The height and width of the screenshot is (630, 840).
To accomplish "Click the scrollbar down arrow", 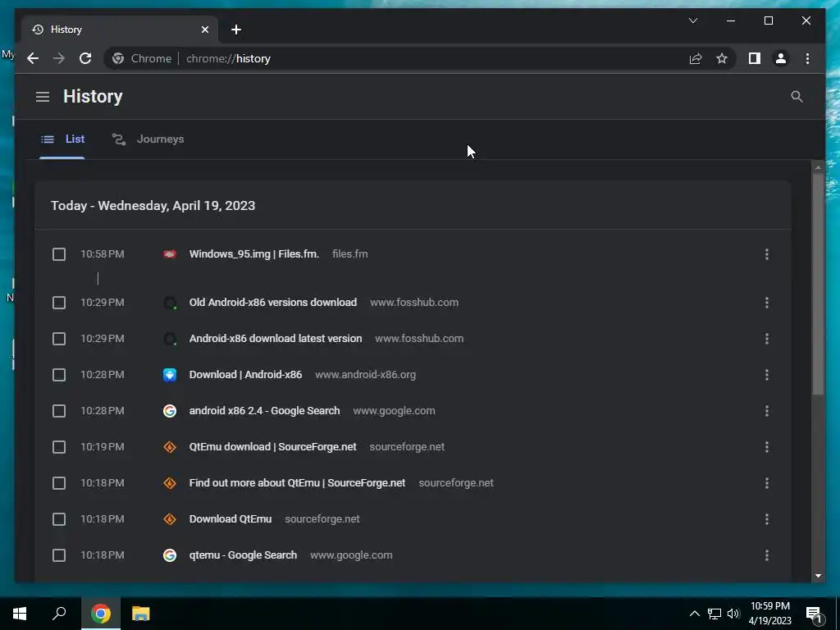I will click(x=818, y=576).
